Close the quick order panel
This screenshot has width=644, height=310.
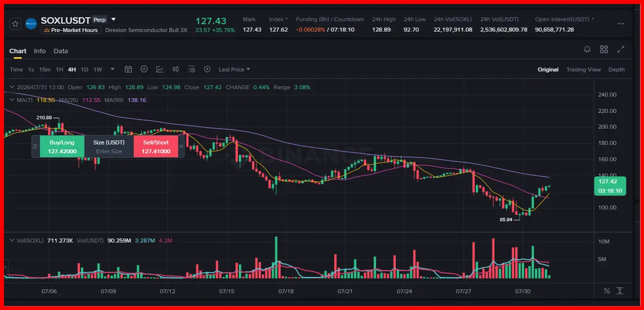pos(181,146)
